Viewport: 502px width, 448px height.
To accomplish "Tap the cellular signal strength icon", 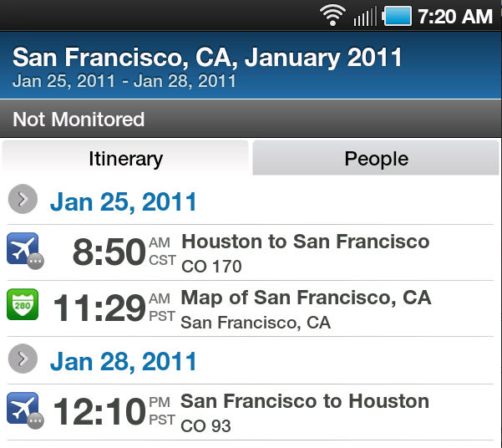I will point(365,16).
